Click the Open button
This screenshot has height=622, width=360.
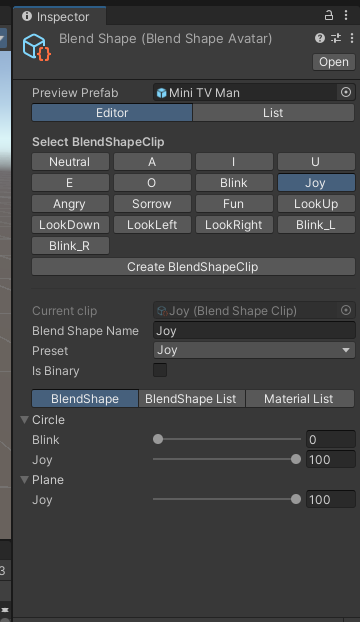point(333,62)
